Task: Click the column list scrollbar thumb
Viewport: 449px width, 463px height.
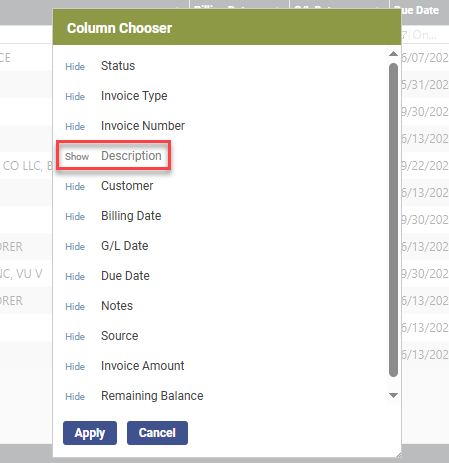Action: (393, 220)
